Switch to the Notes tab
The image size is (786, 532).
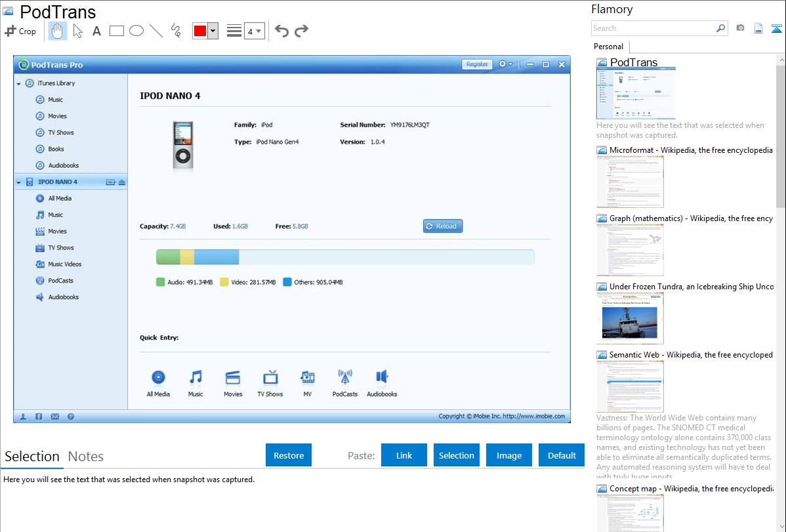pyautogui.click(x=86, y=457)
